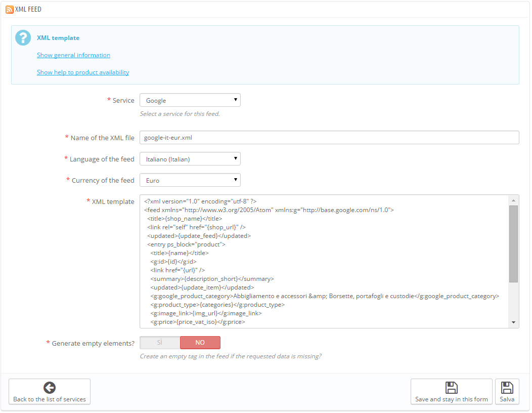Click the orange RSS feed icon beside XML FEED
Image resolution: width=532 pixels, height=413 pixels.
10,9
